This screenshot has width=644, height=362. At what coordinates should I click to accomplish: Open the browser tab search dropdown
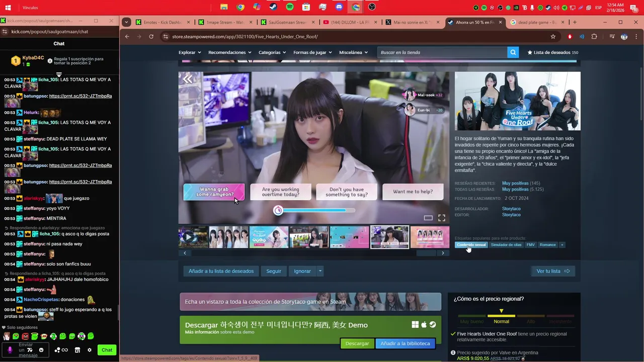tap(126, 22)
